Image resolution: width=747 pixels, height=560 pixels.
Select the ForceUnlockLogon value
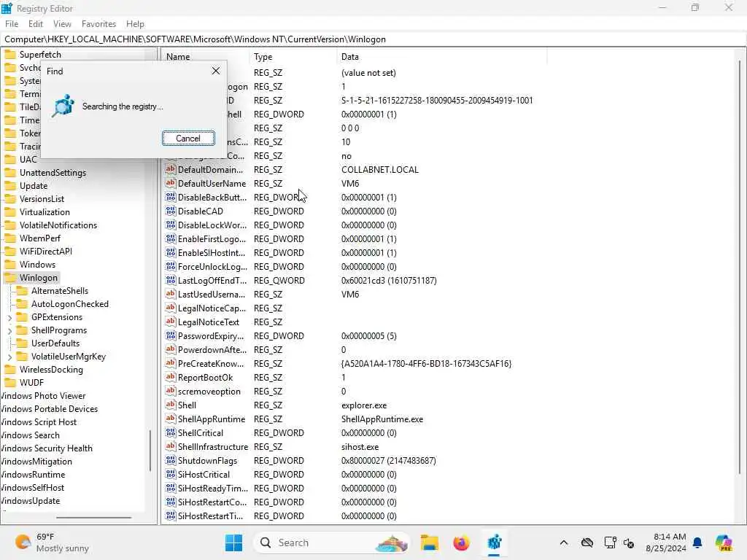pos(212,267)
